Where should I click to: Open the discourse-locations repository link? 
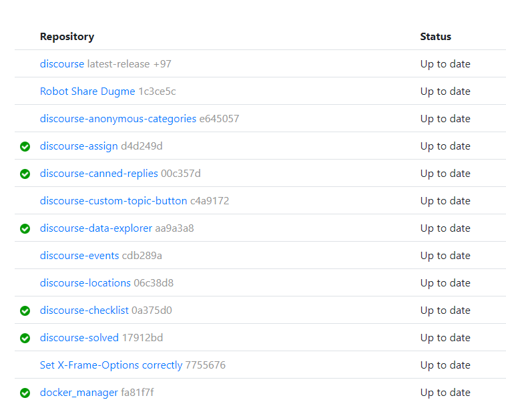pos(85,283)
